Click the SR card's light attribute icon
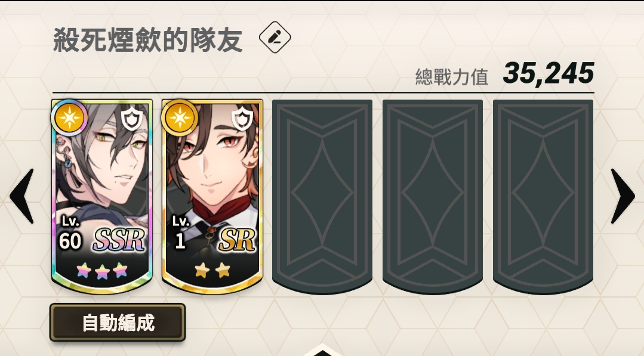 [180, 117]
